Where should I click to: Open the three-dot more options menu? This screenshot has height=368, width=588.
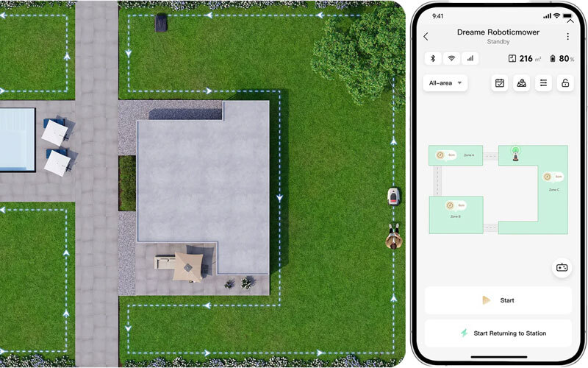click(x=567, y=37)
